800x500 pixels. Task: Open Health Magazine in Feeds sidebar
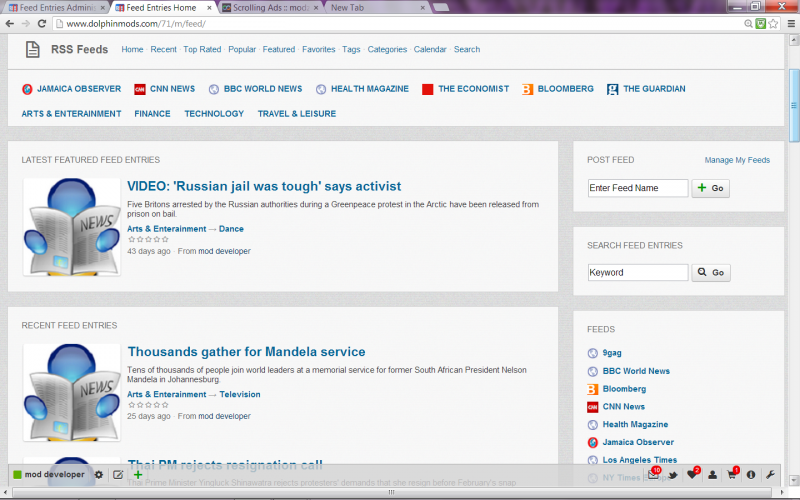pyautogui.click(x=635, y=424)
